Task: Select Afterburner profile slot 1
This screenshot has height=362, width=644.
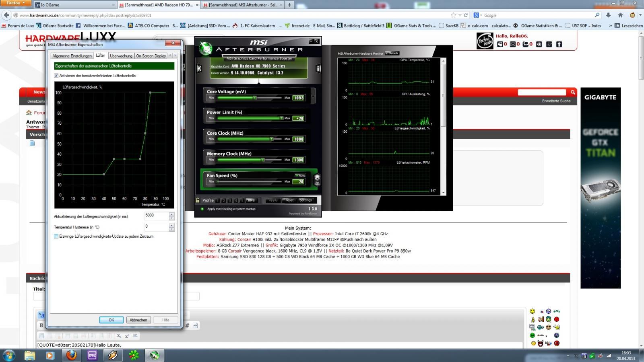Action: click(217, 200)
